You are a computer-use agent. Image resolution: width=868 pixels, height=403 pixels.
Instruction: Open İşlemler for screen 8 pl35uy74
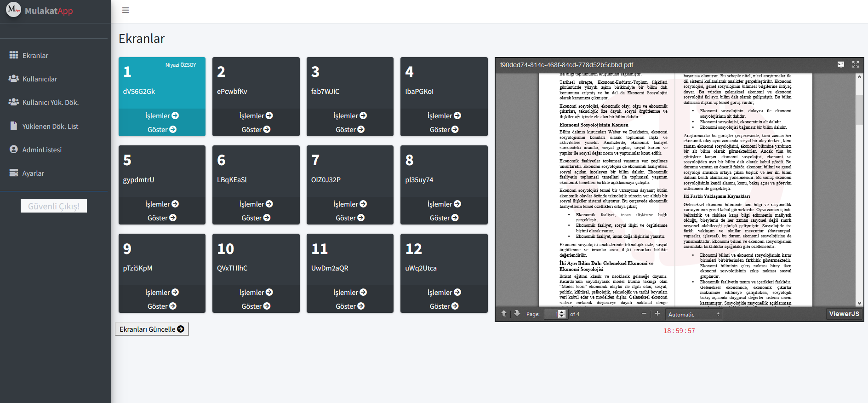[444, 204]
